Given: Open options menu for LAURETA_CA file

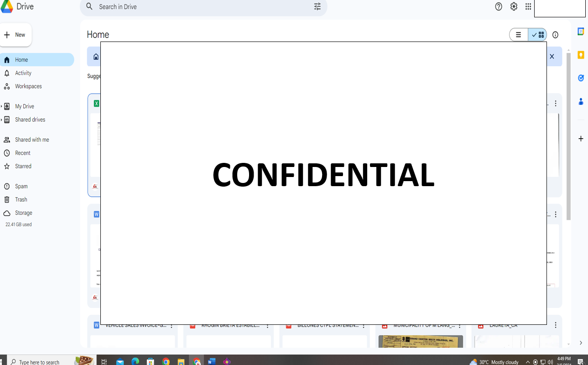Looking at the screenshot, I should (x=555, y=324).
